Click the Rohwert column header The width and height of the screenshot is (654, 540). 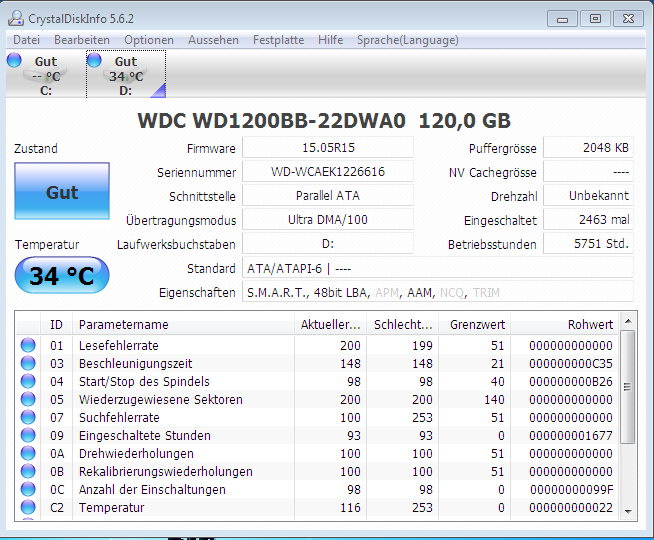pyautogui.click(x=565, y=324)
